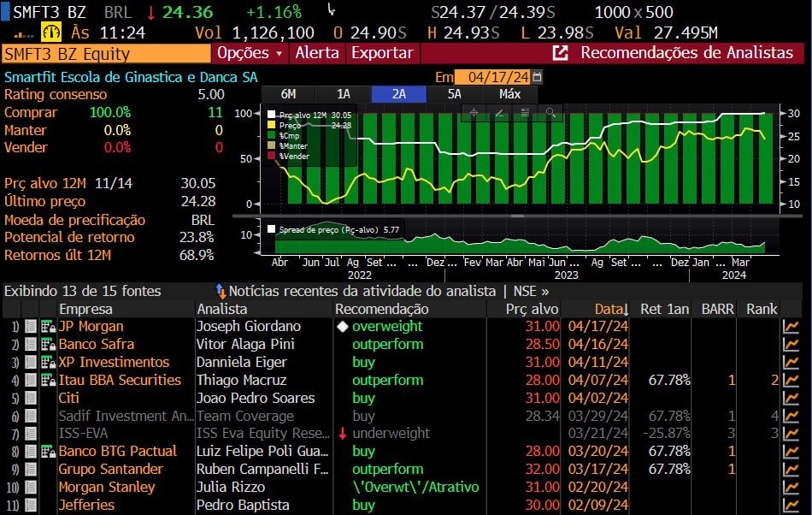Switch the chart to the 5A range

point(454,94)
